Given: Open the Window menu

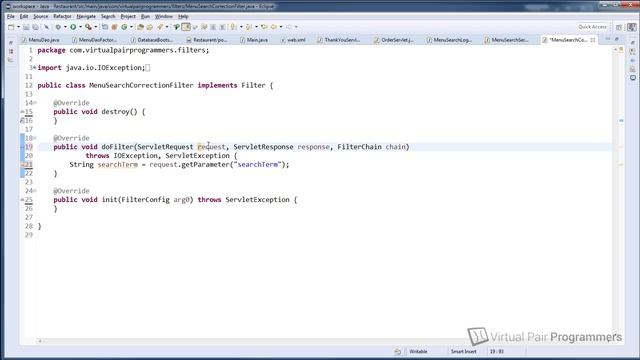Looking at the screenshot, I should 164,16.
